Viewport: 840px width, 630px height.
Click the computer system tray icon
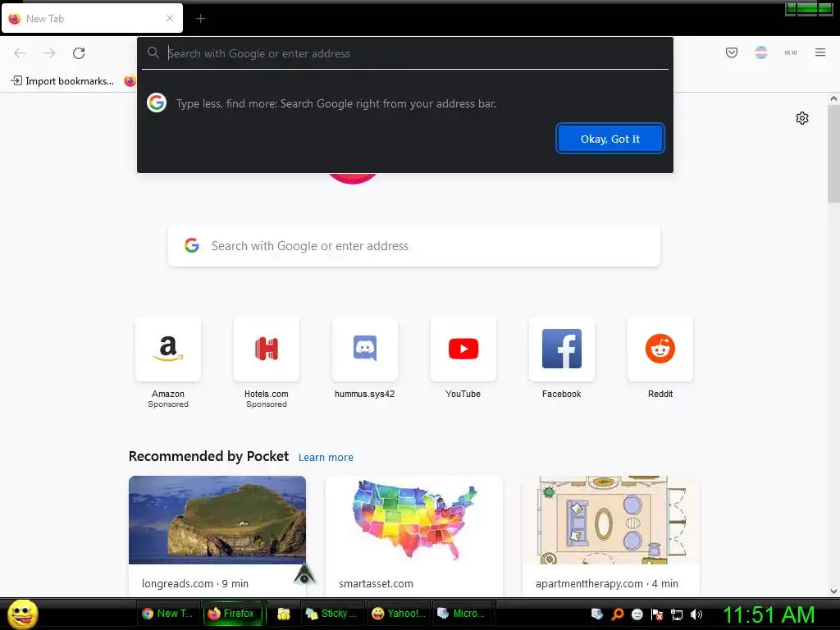click(597, 614)
